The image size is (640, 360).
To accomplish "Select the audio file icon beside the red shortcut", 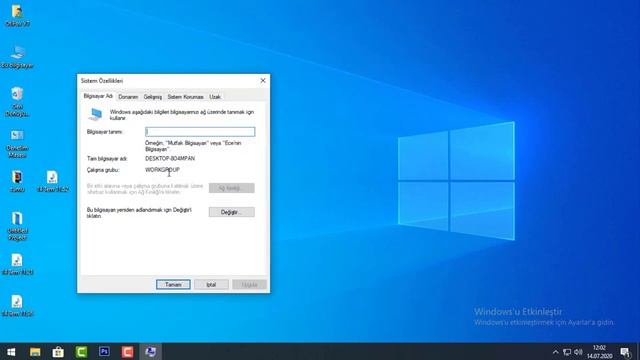I will pyautogui.click(x=52, y=181).
